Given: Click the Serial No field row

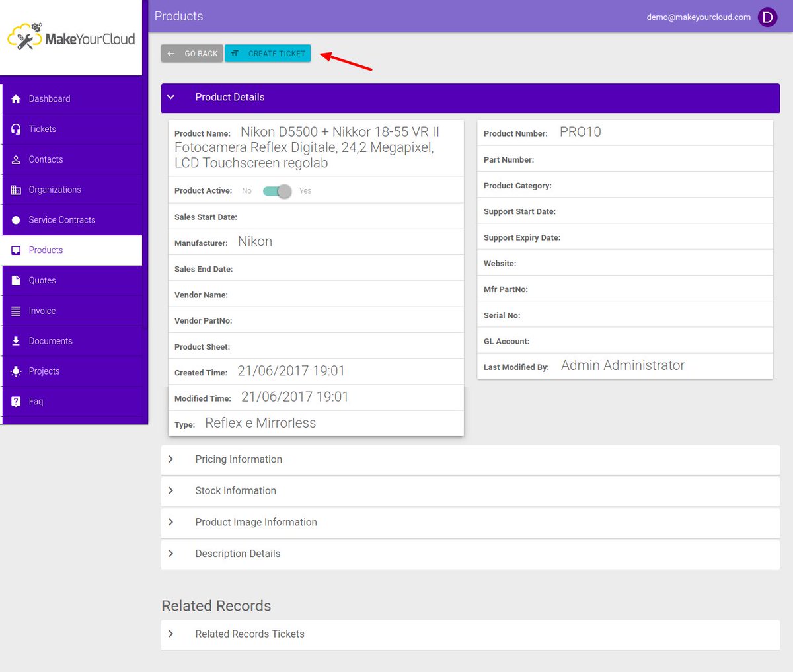Looking at the screenshot, I should pos(625,315).
